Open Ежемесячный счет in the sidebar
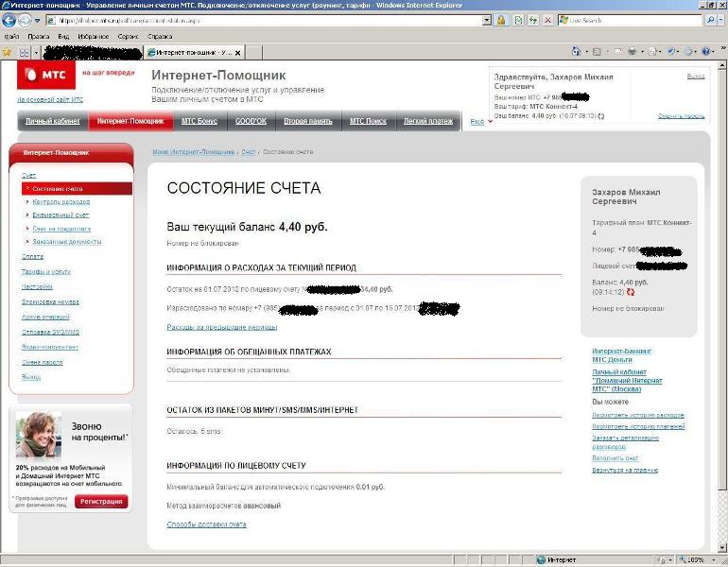The image size is (728, 567). tap(61, 215)
